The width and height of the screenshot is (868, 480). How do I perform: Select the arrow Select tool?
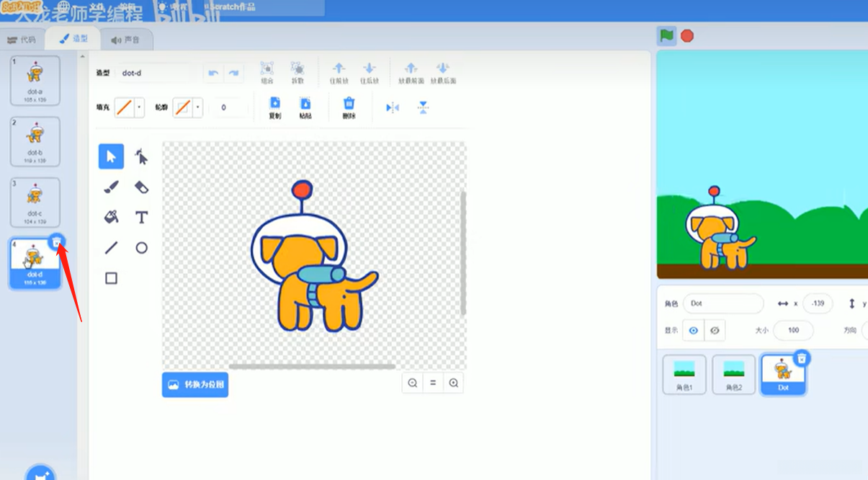pyautogui.click(x=111, y=156)
